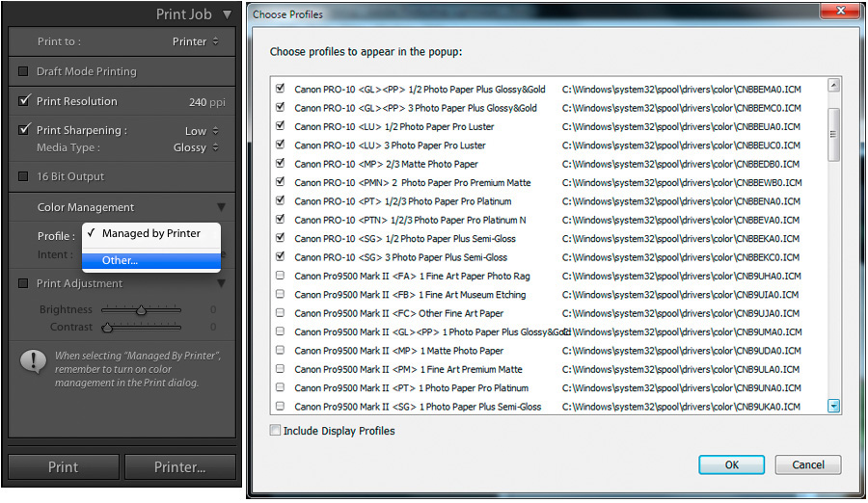868x503 pixels.
Task: Uncheck PRO-10 1/2 Photo Paper Plus Semi-Gloss
Action: tap(280, 238)
